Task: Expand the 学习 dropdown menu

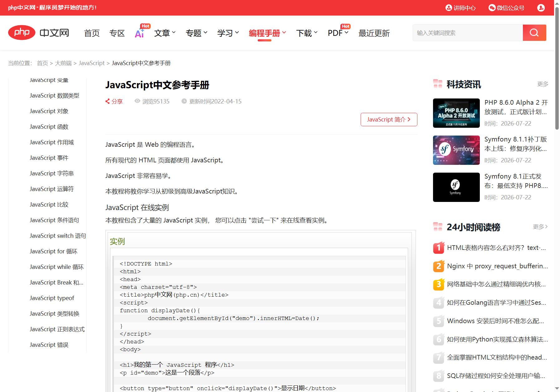Action: pyautogui.click(x=228, y=33)
